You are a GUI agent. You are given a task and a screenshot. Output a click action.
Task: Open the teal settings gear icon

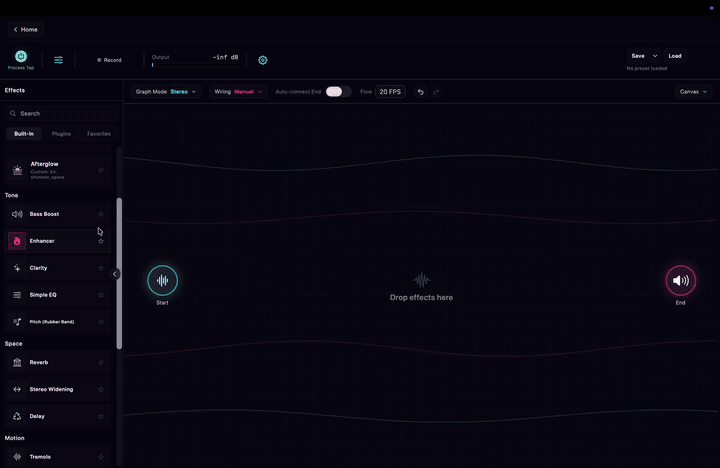[263, 60]
